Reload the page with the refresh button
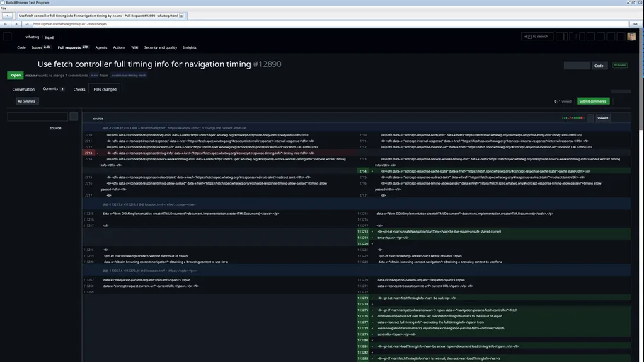 [x=16, y=24]
